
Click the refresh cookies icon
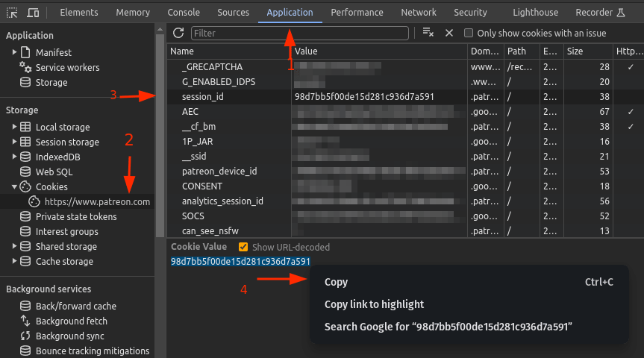click(178, 33)
